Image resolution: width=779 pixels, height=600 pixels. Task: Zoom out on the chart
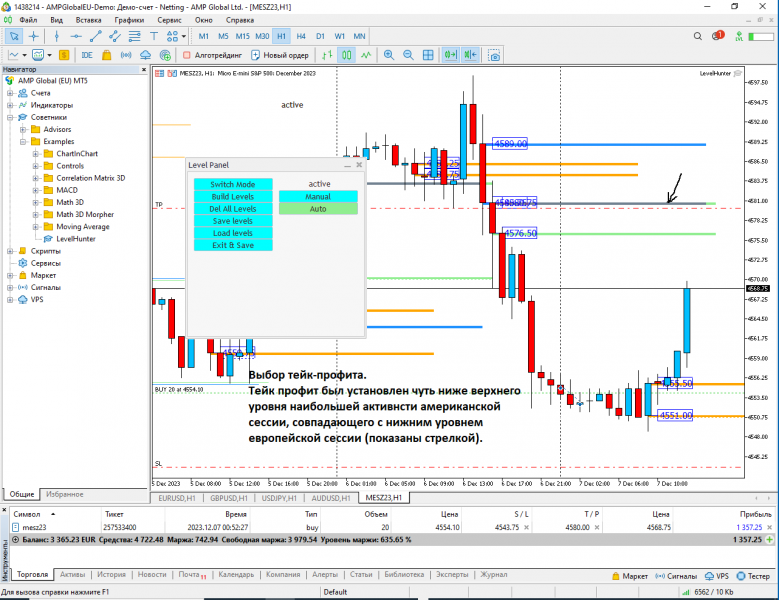coord(408,55)
